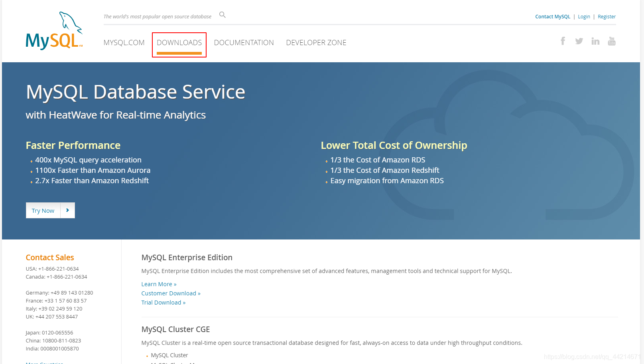The height and width of the screenshot is (364, 644).
Task: Open the MySQL Facebook page icon
Action: coord(563,41)
